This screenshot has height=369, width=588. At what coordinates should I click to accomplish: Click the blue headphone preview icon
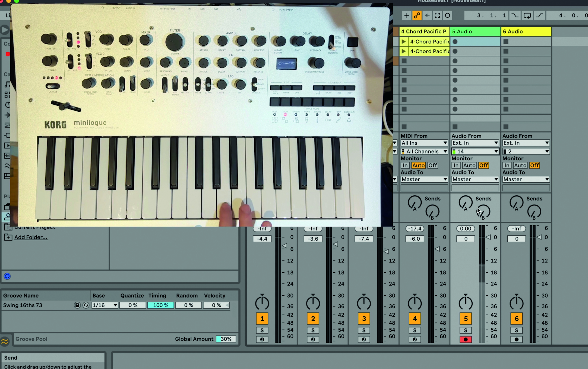7,276
